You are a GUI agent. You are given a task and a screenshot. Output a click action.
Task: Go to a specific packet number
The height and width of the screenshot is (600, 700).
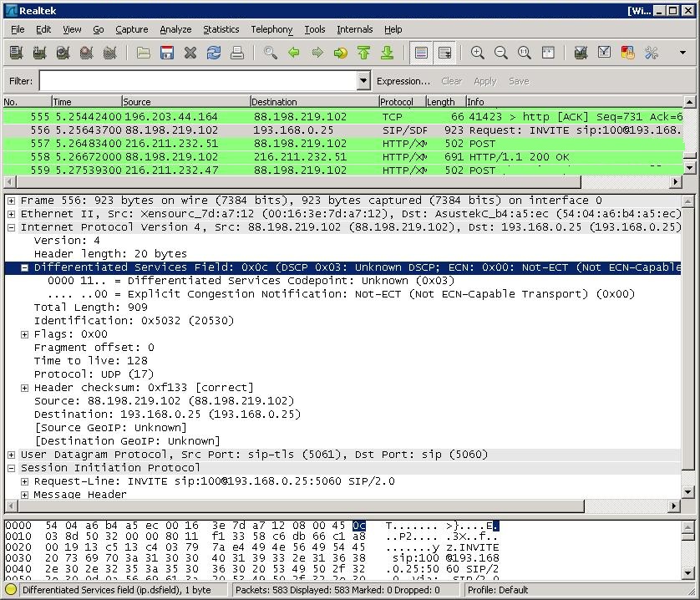tap(340, 53)
